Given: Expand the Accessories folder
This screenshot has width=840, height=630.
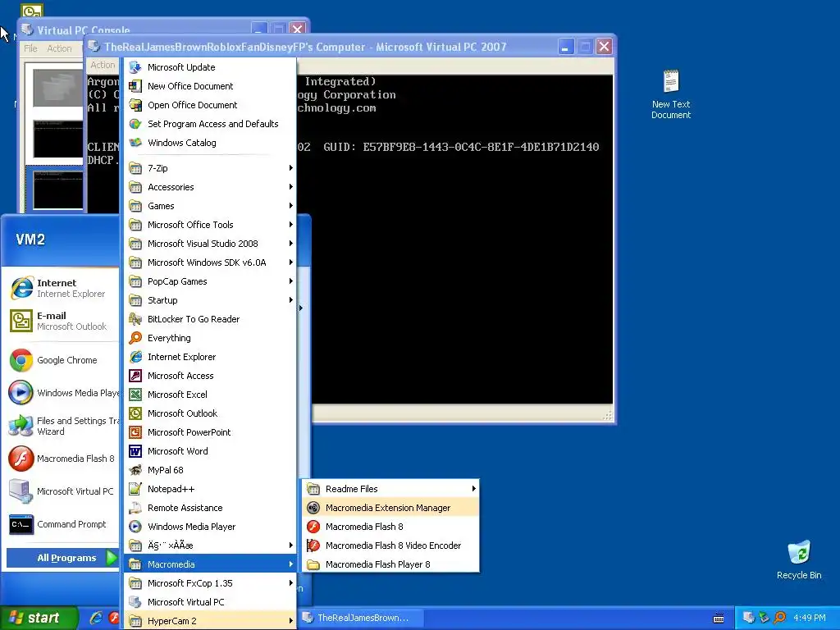Looking at the screenshot, I should (210, 186).
